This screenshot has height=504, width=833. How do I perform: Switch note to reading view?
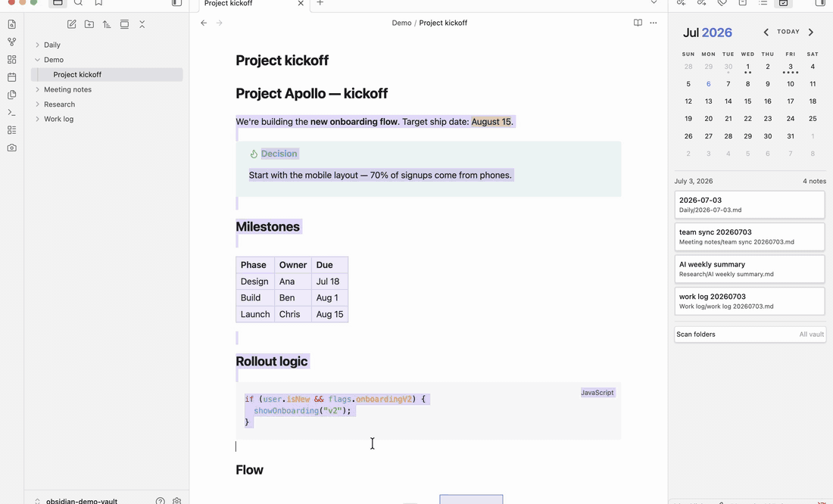[638, 23]
